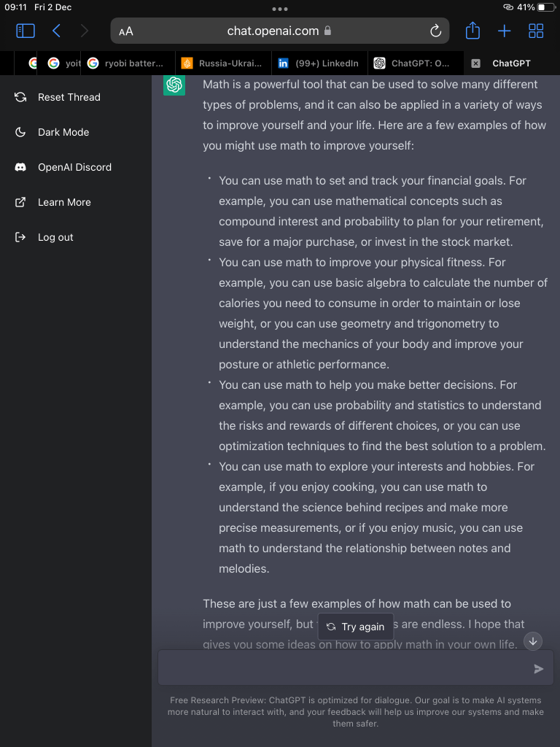Open the Safari share sheet icon
The height and width of the screenshot is (747, 560).
pyautogui.click(x=472, y=31)
